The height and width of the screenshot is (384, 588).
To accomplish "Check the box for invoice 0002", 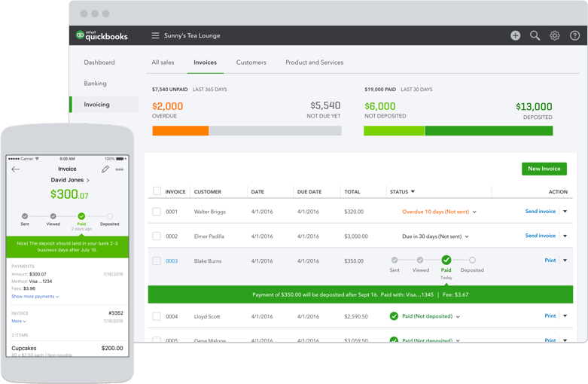I will [157, 236].
